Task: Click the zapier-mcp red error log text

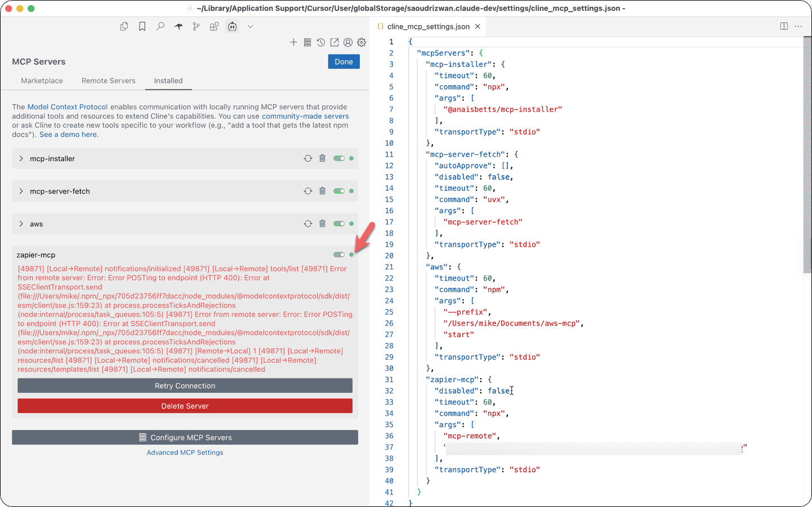Action: coord(185,319)
